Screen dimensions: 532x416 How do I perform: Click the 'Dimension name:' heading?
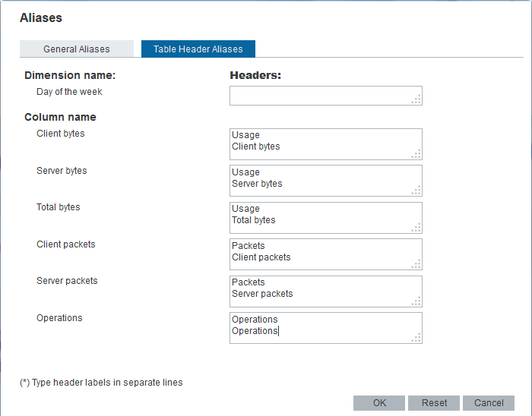pyautogui.click(x=70, y=75)
